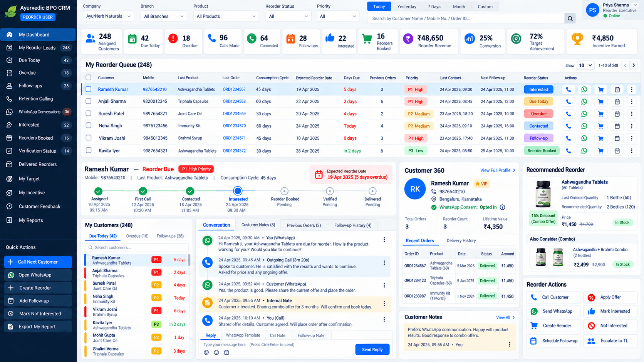Viewport: 644px width, 362px height.
Task: Open more options for Vikram Joshi row
Action: [x=631, y=138]
